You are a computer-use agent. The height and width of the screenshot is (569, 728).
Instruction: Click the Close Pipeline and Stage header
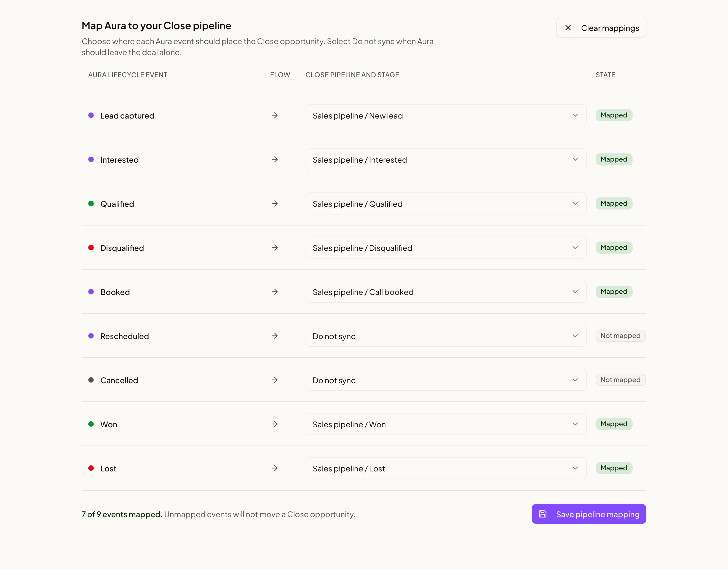point(352,75)
